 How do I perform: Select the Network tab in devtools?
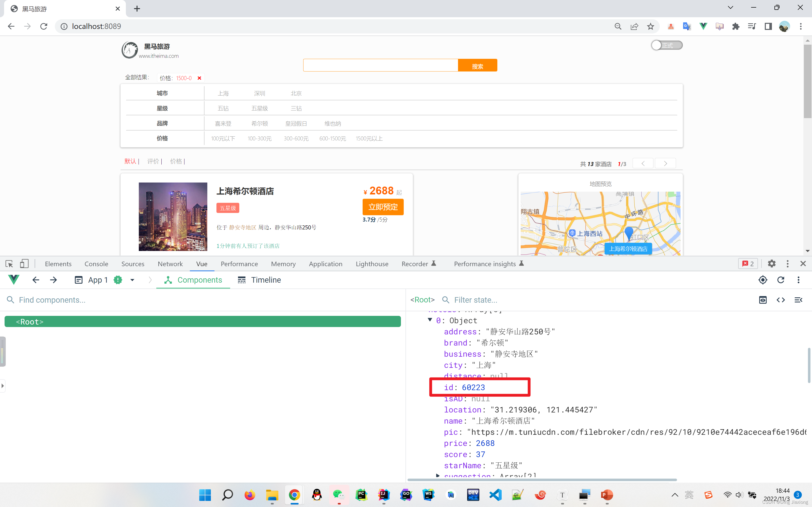point(170,263)
